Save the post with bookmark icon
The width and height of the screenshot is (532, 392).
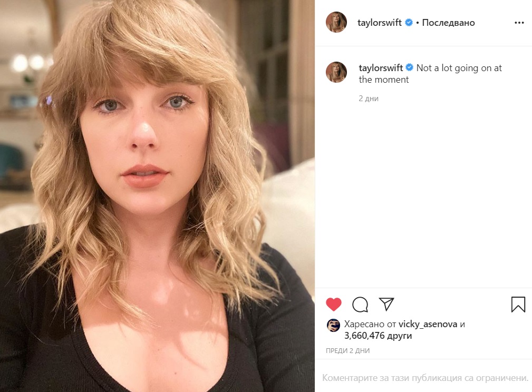518,304
